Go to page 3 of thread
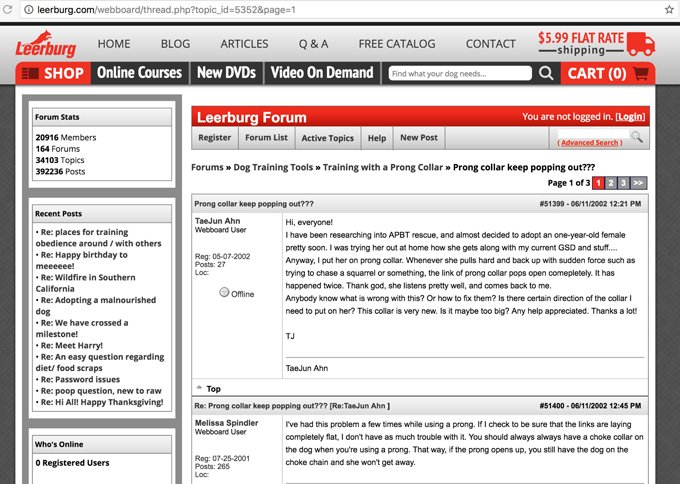680x484 pixels. click(x=623, y=183)
